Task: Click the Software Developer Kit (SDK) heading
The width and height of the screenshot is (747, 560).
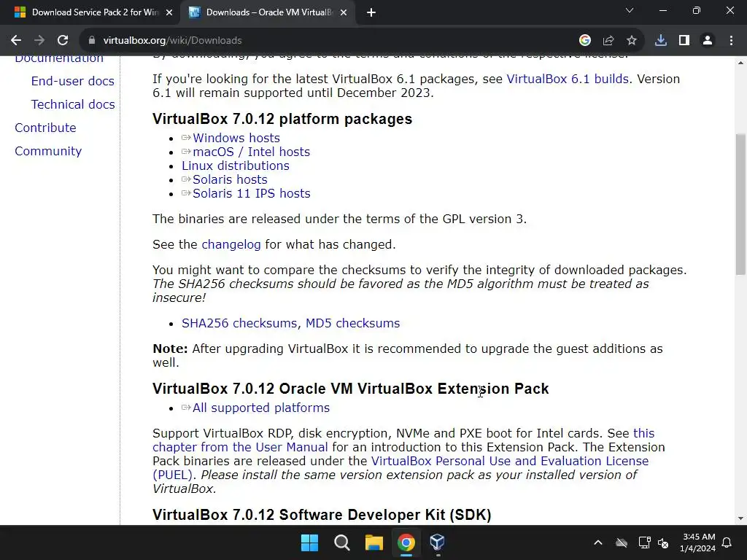Action: coord(322,515)
